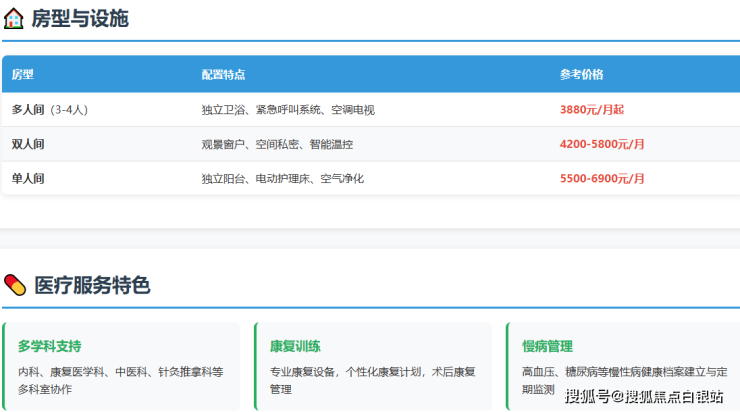Click the 5500-6900元/月 price
The image size is (740, 412).
point(602,178)
